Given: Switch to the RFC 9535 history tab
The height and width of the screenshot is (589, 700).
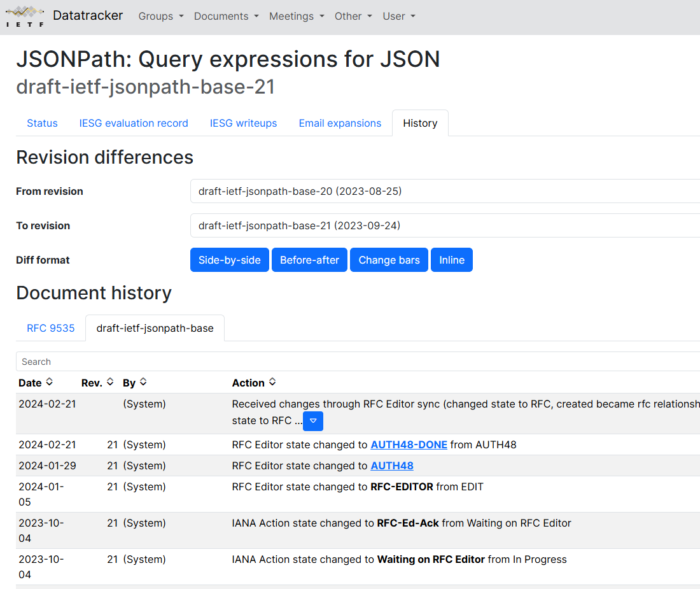Looking at the screenshot, I should click(51, 328).
